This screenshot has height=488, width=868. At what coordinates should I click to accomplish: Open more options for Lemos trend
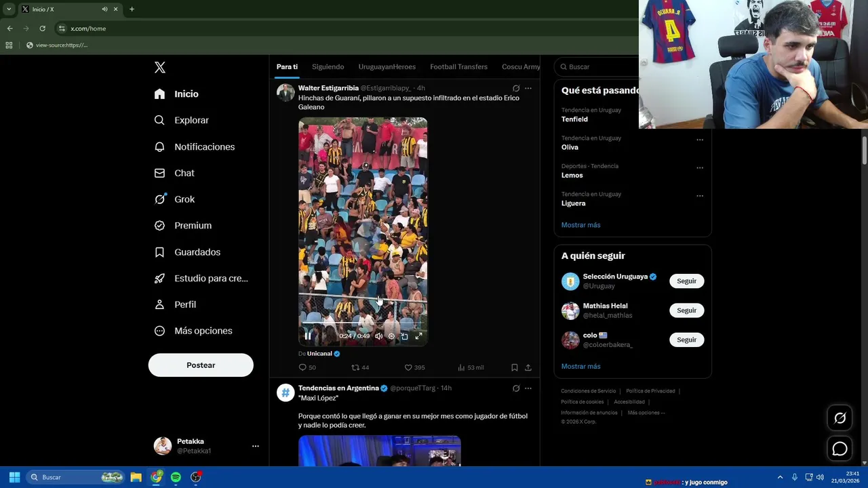(700, 168)
